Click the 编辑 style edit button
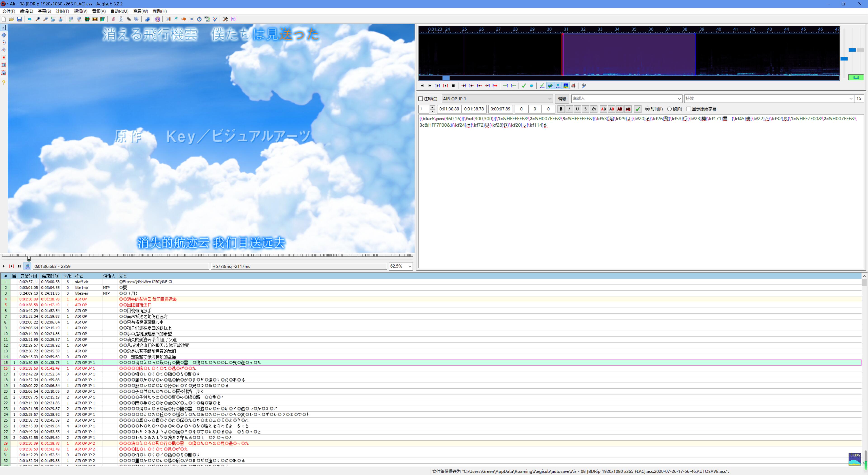The width and height of the screenshot is (868, 475). pos(562,99)
